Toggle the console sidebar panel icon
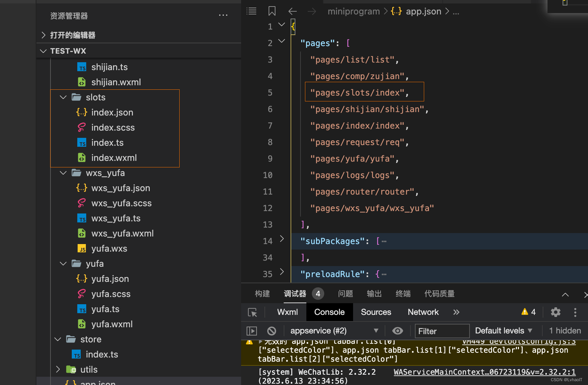This screenshot has width=588, height=385. (x=252, y=331)
